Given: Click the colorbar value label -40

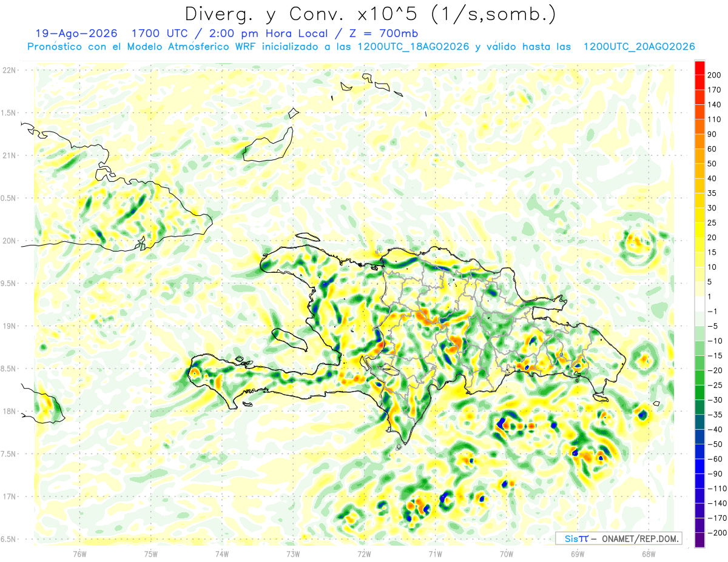Looking at the screenshot, I should 715,429.
